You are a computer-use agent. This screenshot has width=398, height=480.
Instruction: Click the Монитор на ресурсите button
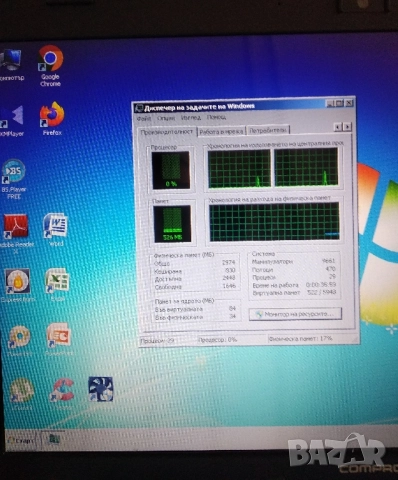[295, 314]
